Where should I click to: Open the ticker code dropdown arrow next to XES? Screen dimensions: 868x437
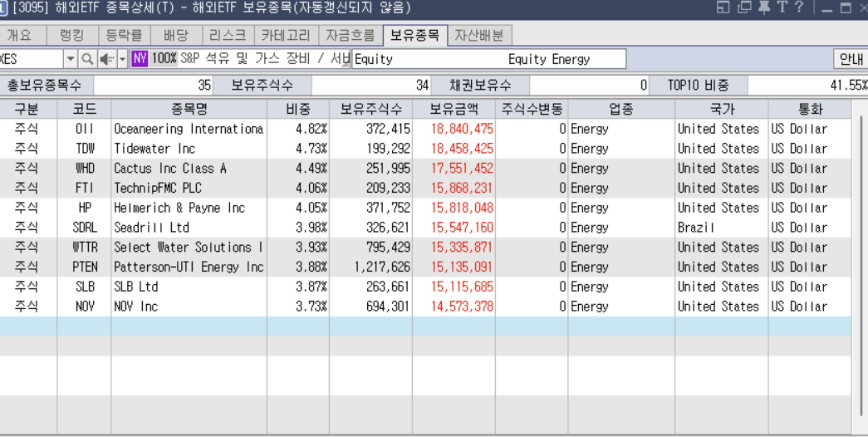pyautogui.click(x=71, y=59)
